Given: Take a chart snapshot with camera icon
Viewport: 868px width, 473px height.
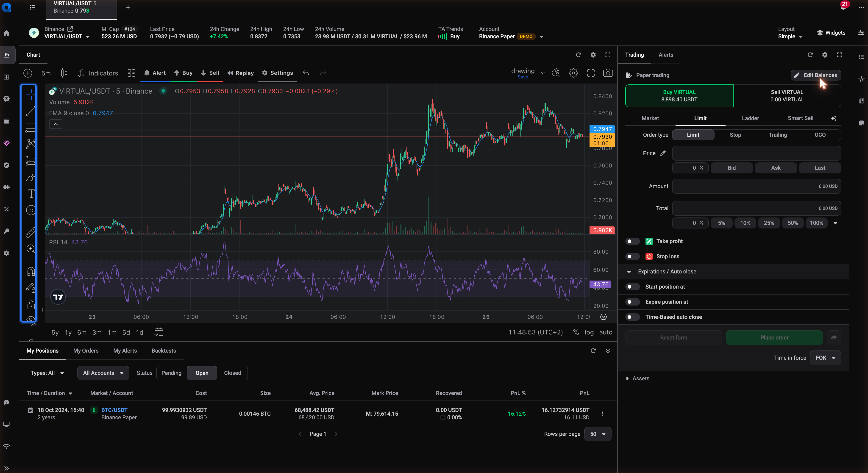Looking at the screenshot, I should tap(608, 73).
